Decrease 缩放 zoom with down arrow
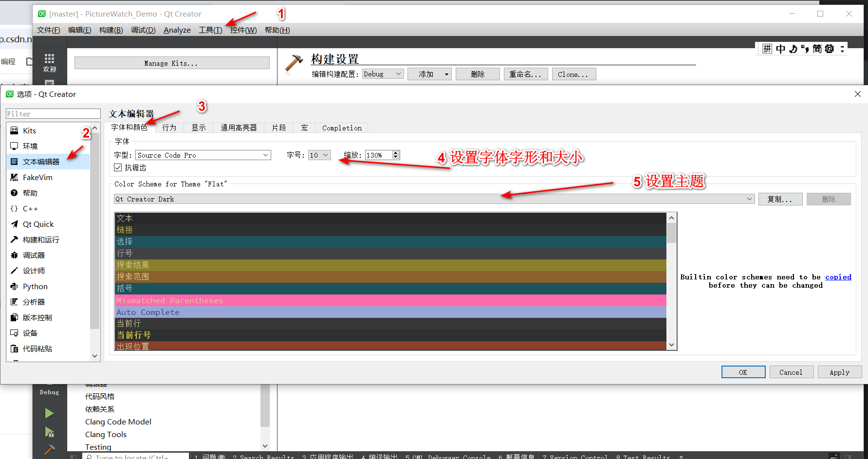Screen dimensions: 868x459 (396, 157)
